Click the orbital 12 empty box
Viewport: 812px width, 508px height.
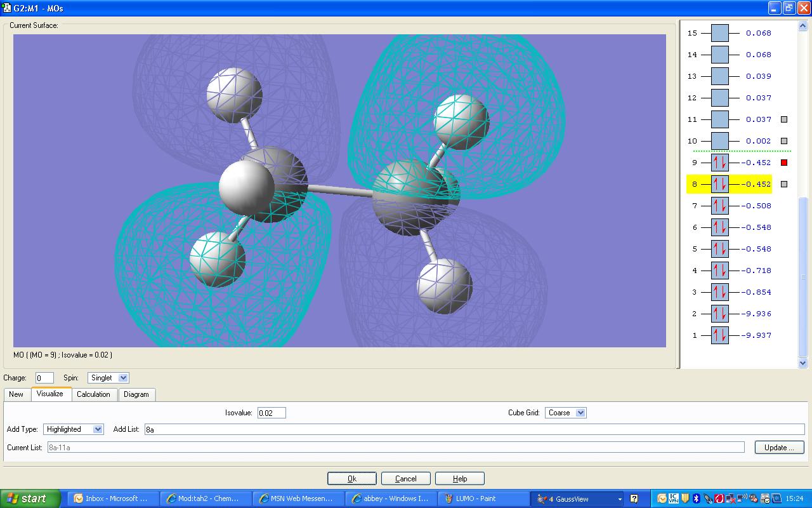click(719, 98)
